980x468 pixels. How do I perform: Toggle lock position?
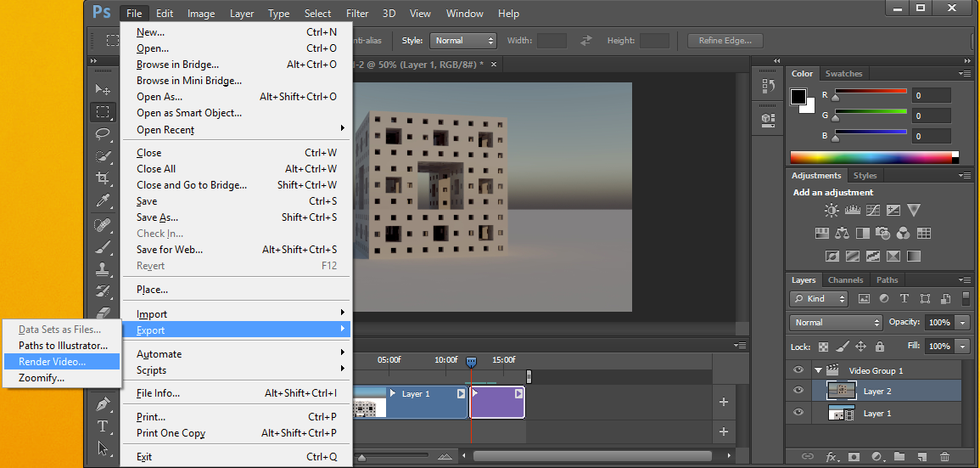click(x=860, y=346)
